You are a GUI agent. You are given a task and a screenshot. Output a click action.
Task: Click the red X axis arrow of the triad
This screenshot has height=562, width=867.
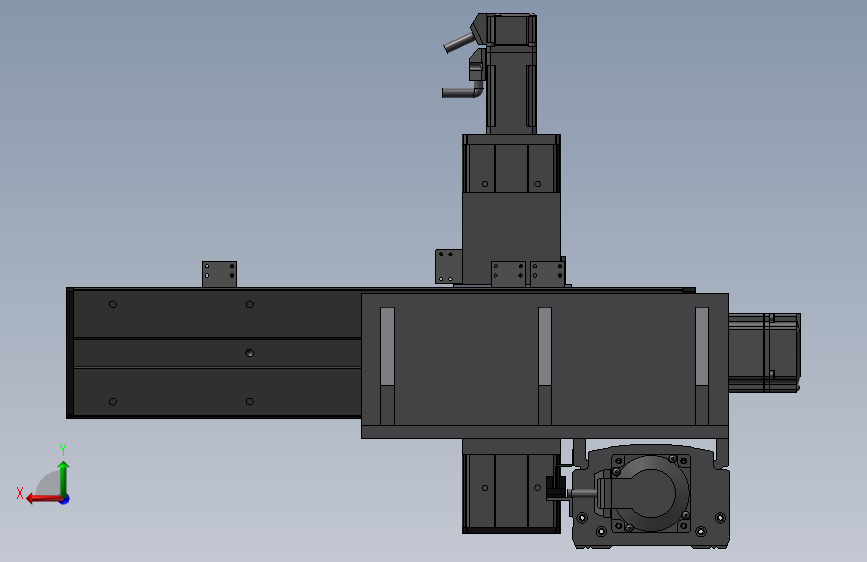coord(43,499)
